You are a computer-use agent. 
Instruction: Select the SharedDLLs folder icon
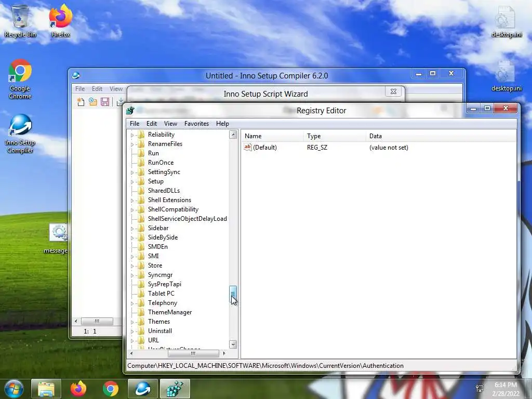coord(141,191)
